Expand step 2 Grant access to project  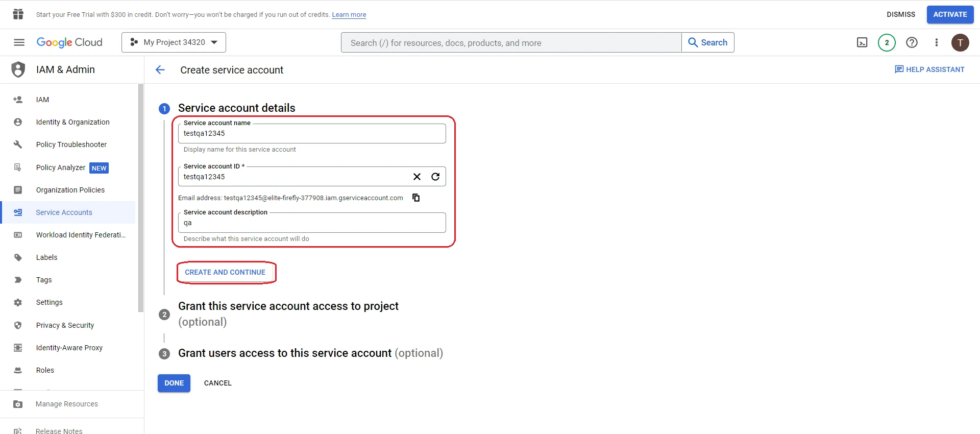coord(288,314)
